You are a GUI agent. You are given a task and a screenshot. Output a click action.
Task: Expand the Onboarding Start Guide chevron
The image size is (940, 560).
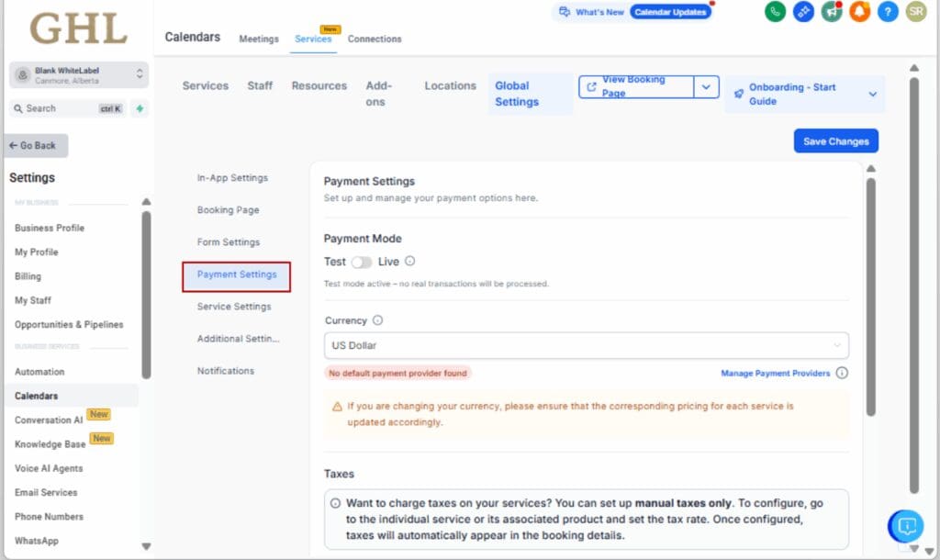pyautogui.click(x=872, y=94)
